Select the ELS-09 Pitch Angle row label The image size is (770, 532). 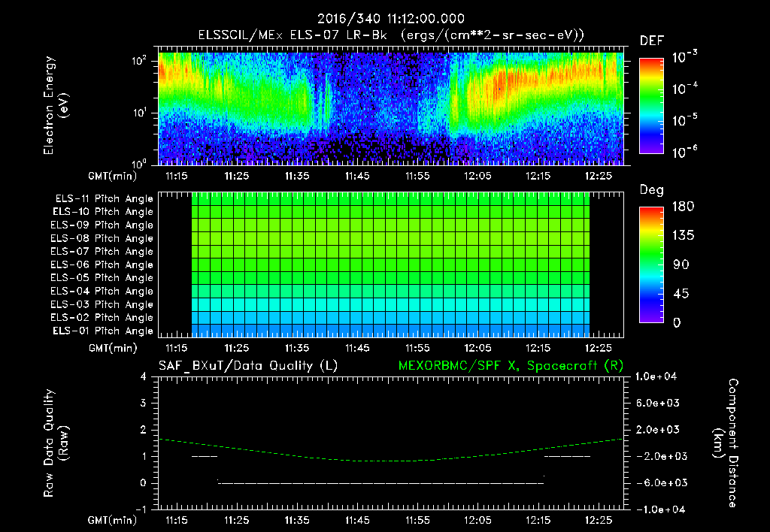pos(102,225)
